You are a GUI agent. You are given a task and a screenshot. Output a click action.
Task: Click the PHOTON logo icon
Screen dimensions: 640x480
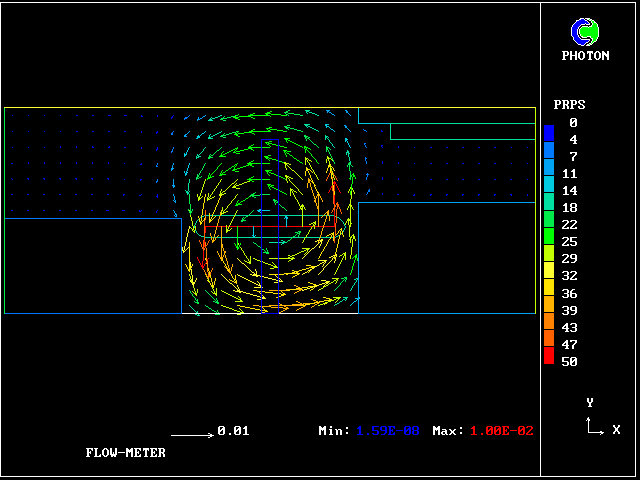585,32
